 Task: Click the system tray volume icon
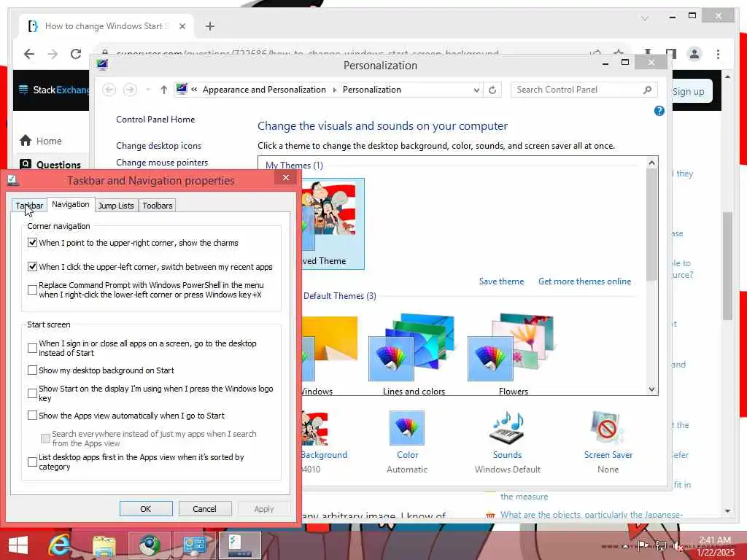[x=678, y=545]
